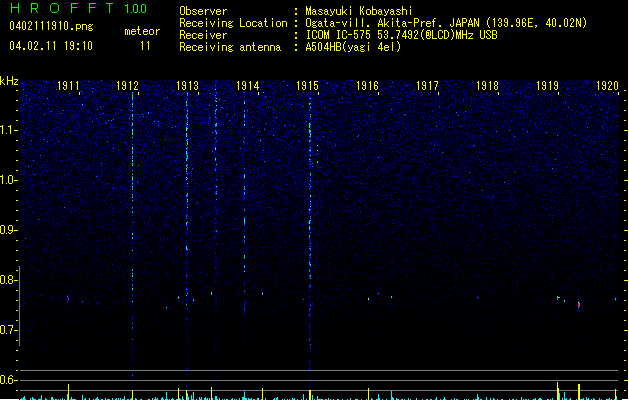The height and width of the screenshot is (400, 629).
Task: Click the meteor label
Action: 142,31
